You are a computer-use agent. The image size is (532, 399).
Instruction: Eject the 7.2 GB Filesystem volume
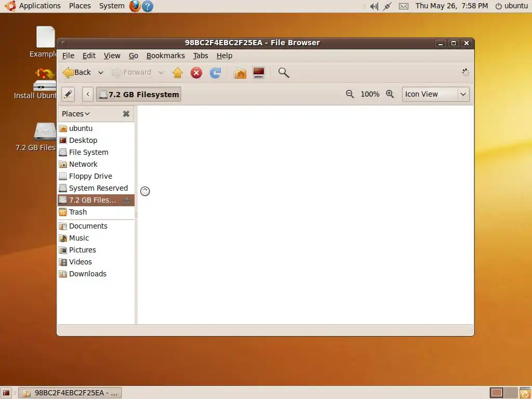click(127, 200)
